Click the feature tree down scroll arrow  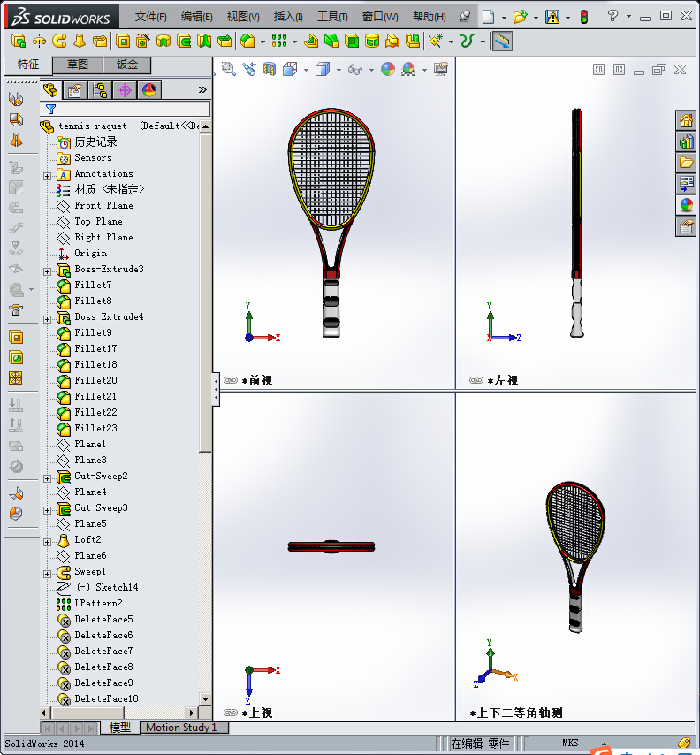click(206, 698)
